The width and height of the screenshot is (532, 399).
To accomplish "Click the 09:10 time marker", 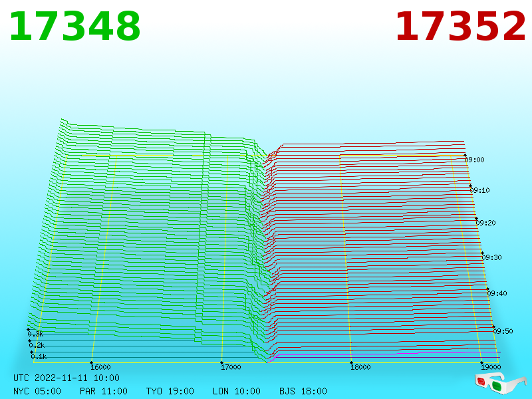I will (x=479, y=190).
